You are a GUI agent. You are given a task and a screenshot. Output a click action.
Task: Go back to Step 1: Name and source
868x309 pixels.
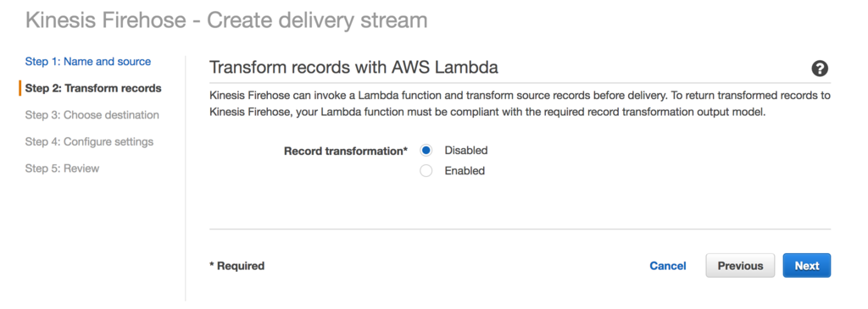point(88,61)
